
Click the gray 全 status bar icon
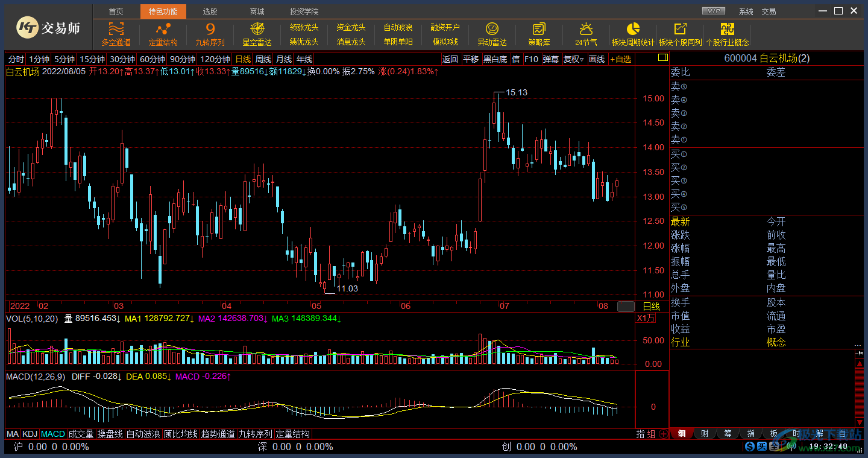tap(773, 447)
